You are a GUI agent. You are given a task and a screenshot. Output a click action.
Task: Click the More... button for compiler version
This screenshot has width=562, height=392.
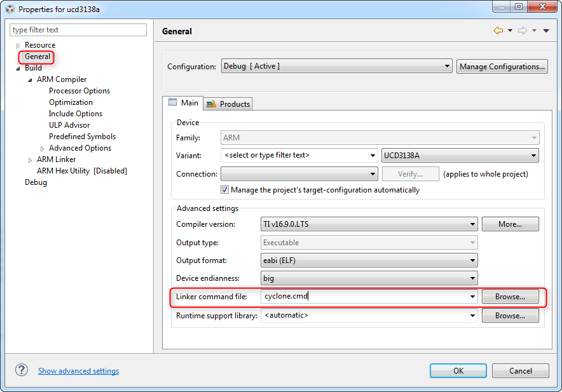tap(510, 224)
